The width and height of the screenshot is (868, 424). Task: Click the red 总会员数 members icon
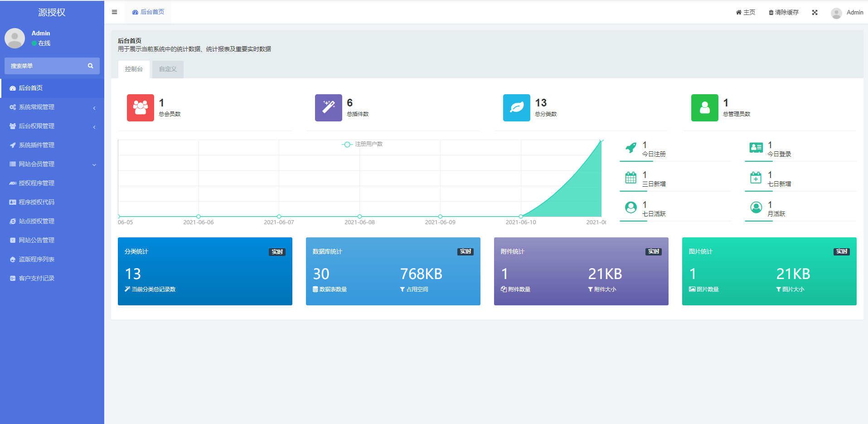coord(140,108)
